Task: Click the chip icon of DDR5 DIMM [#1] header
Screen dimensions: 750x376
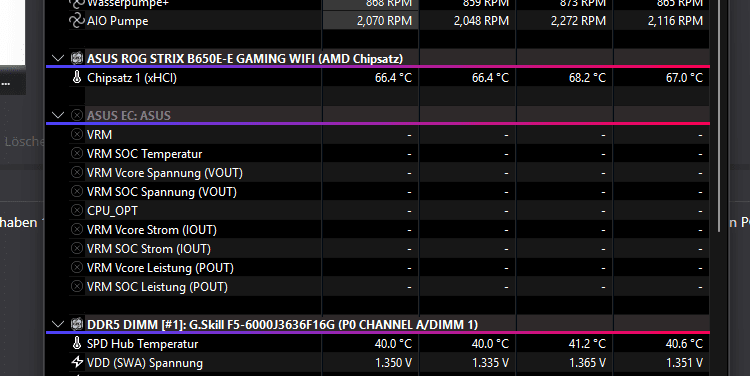Action: point(77,324)
